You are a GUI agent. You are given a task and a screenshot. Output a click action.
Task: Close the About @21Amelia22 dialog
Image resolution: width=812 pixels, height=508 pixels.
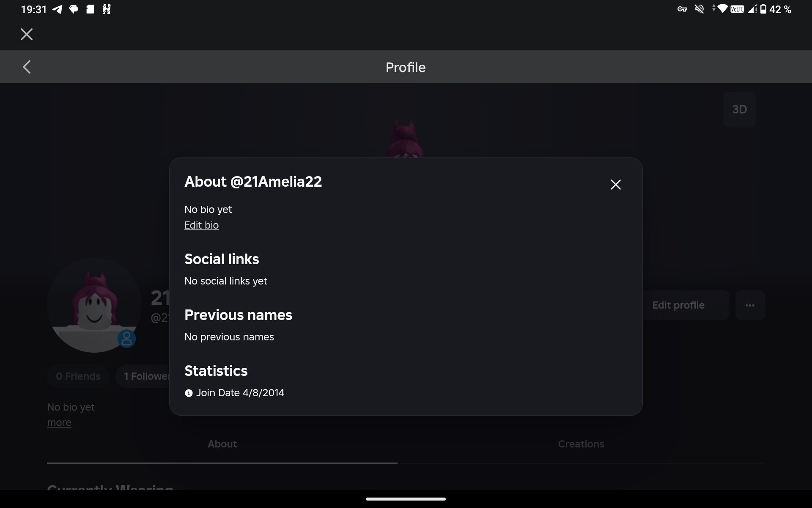click(615, 185)
